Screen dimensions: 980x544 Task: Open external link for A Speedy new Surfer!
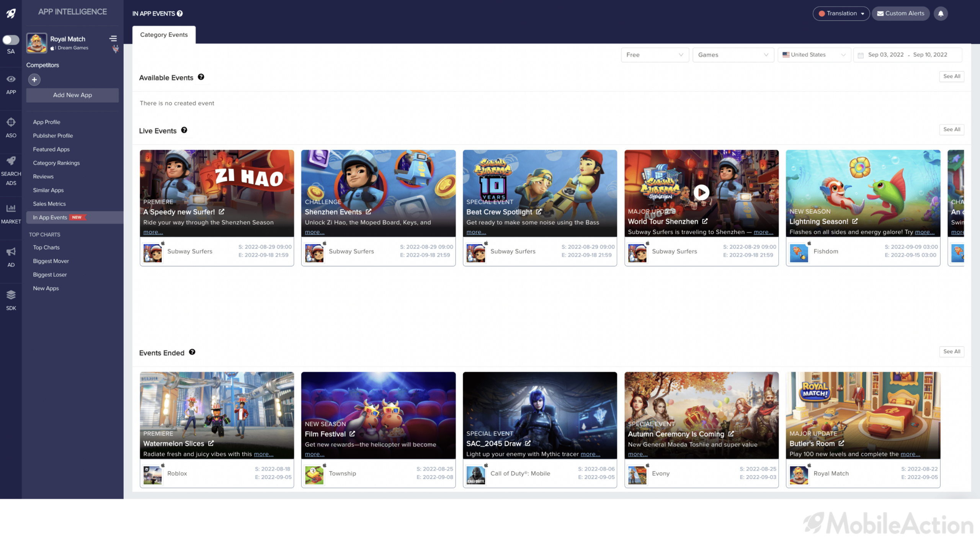pyautogui.click(x=221, y=211)
